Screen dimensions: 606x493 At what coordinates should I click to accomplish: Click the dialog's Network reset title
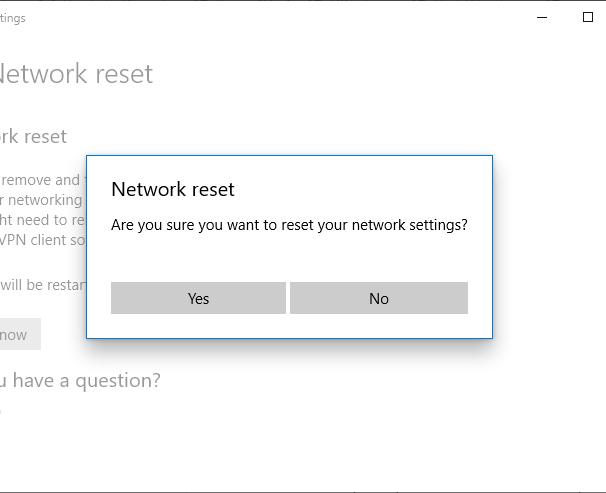173,189
